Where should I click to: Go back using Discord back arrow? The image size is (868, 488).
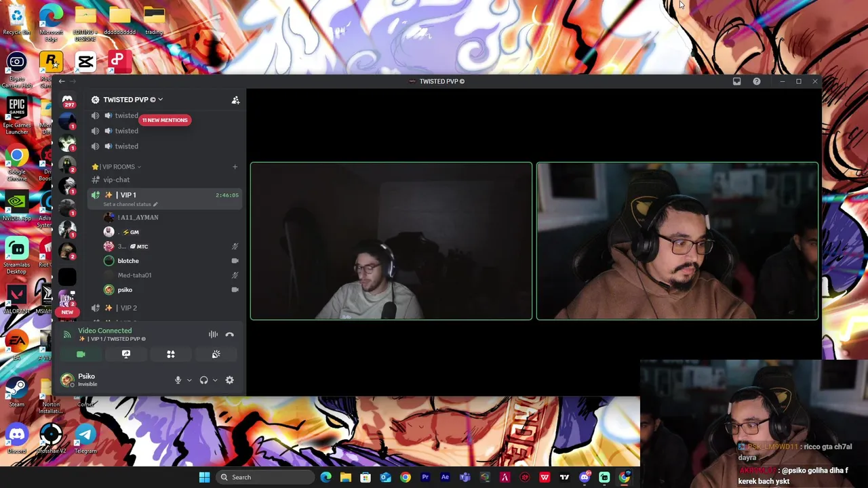(62, 81)
